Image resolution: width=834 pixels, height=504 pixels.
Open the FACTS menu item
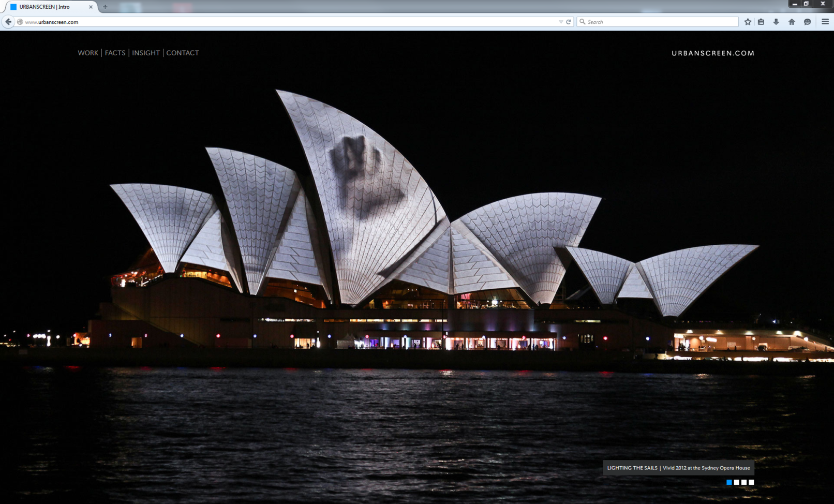click(115, 53)
